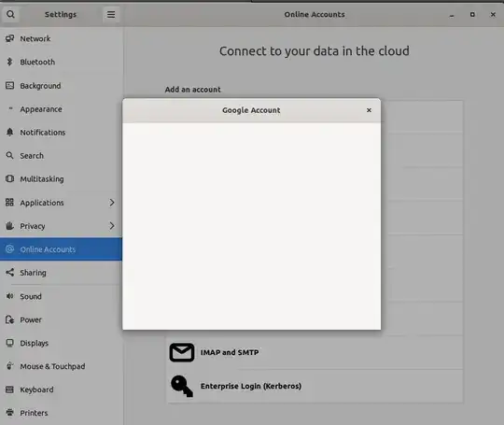Expand the Applications submenu chevron

(112, 203)
